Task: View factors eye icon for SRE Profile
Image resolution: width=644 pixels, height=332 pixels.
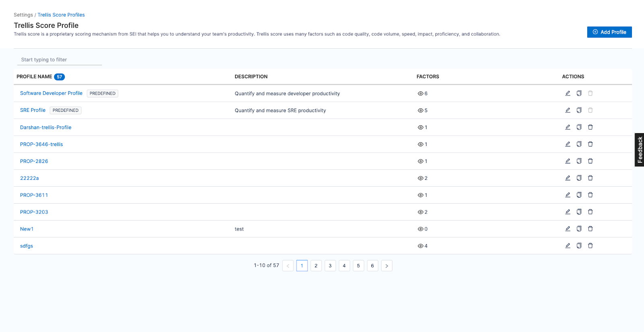Action: pos(420,110)
